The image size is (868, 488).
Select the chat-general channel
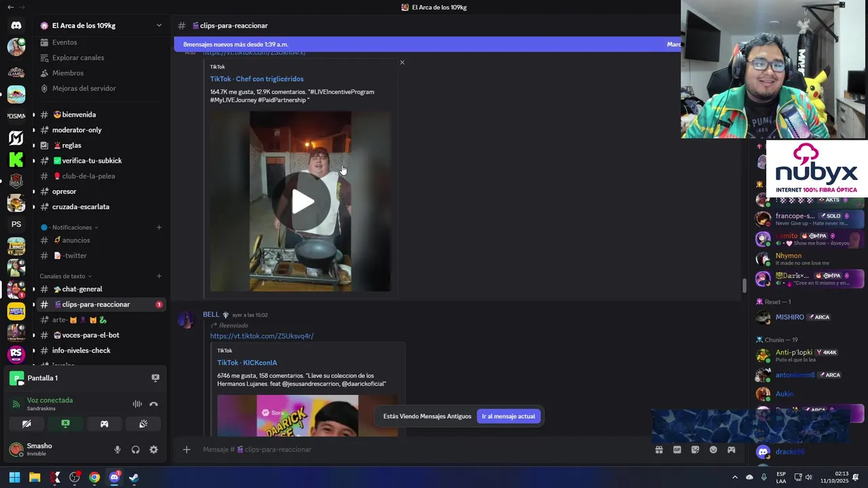(x=102, y=289)
